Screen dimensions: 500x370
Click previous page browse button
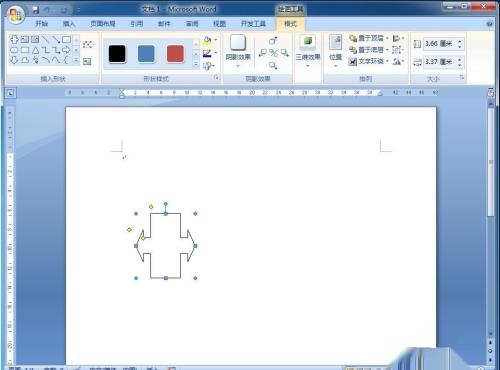pos(490,342)
